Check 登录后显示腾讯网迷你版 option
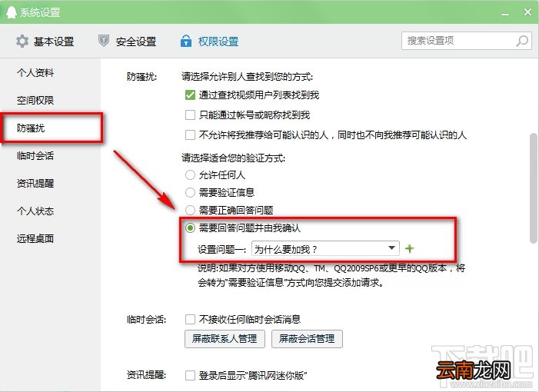 [x=190, y=375]
